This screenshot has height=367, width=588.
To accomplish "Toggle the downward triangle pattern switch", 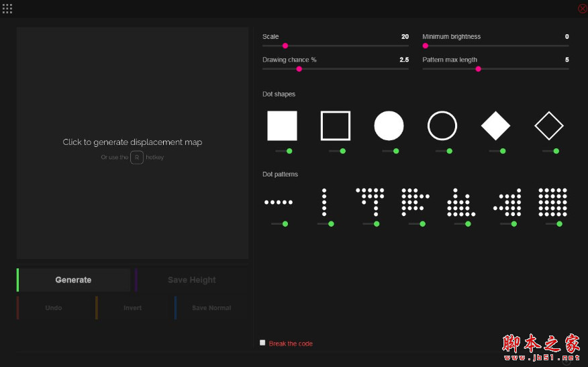I will point(371,224).
